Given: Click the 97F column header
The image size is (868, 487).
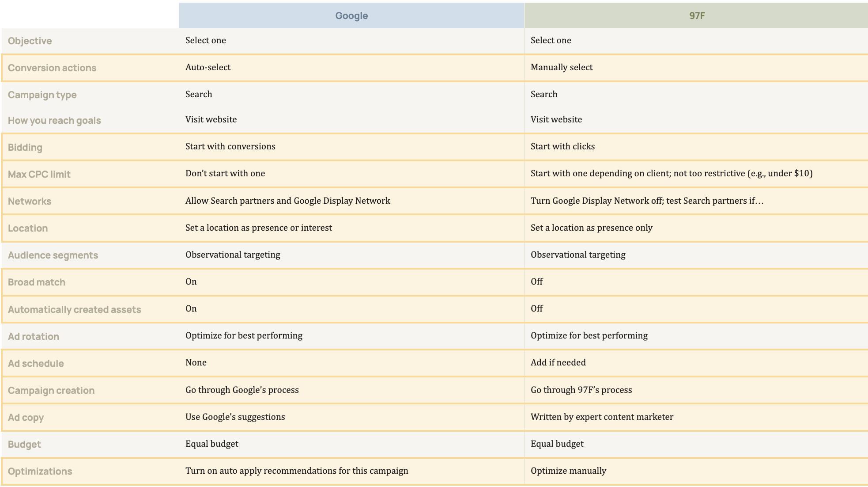Looking at the screenshot, I should pos(696,15).
